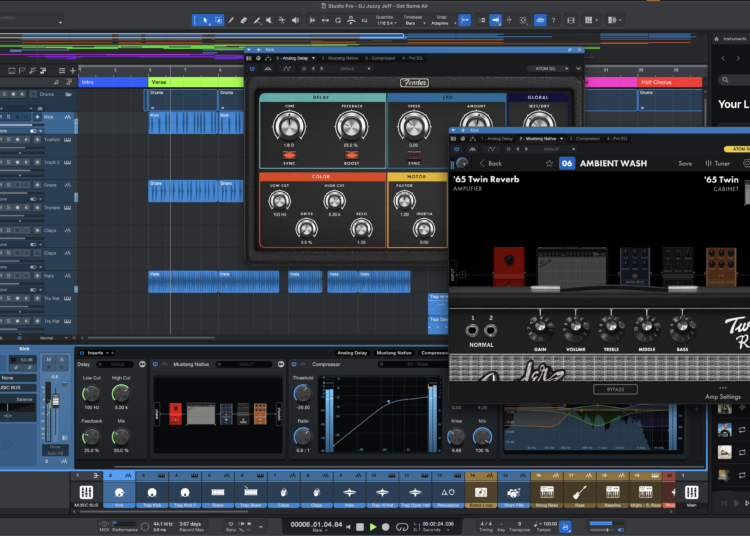Switch to 4 - Pro EQ tab in delay window
Image resolution: width=750 pixels, height=536 pixels.
click(412, 58)
